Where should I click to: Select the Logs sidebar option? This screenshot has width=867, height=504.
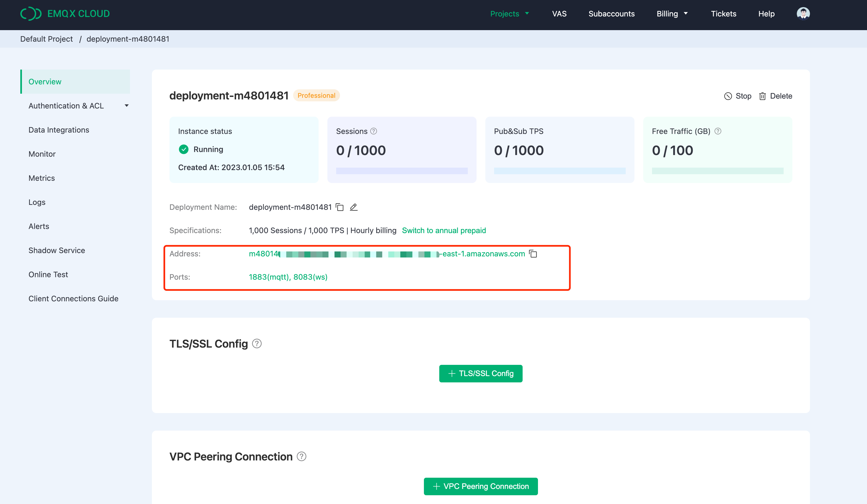[x=37, y=202]
